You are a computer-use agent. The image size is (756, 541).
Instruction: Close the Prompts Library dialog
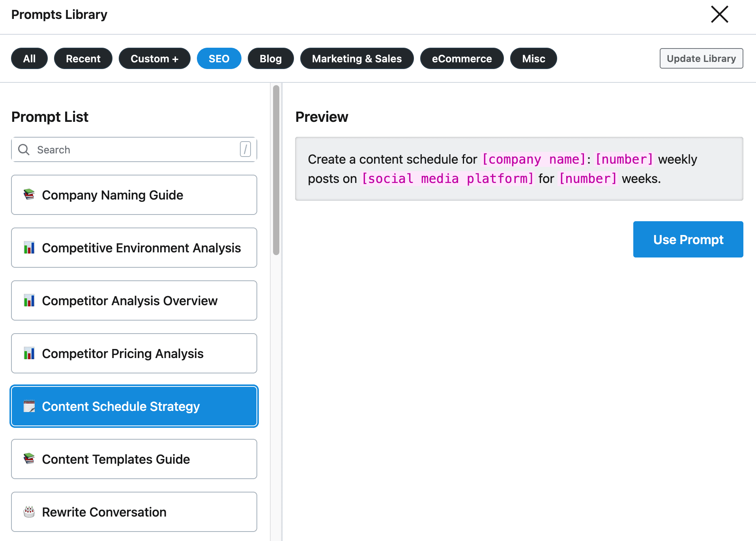tap(719, 15)
